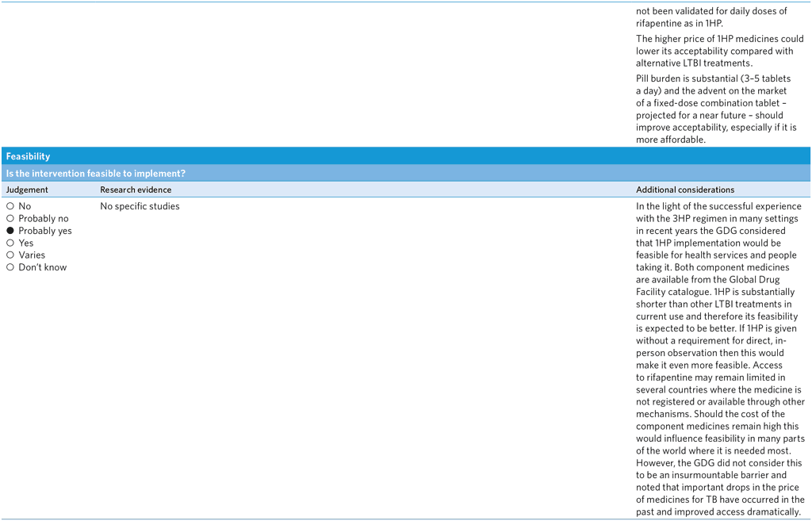Click "Is the intervention feasible to implement?" heading
Screen dimensions: 812x521
(96, 174)
